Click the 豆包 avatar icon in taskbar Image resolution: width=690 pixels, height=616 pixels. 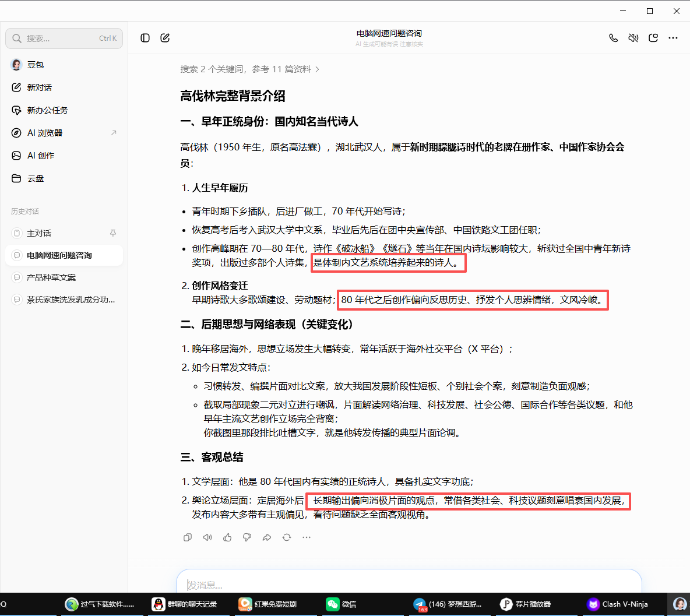coord(680,604)
